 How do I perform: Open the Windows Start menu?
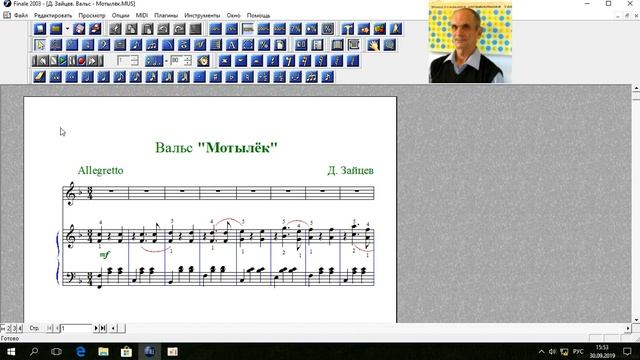click(x=11, y=351)
